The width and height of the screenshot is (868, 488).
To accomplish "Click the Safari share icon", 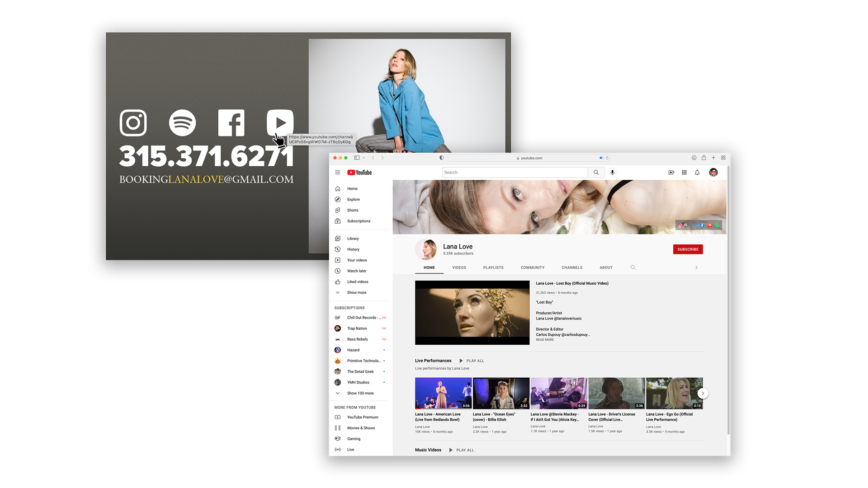I will tap(704, 158).
